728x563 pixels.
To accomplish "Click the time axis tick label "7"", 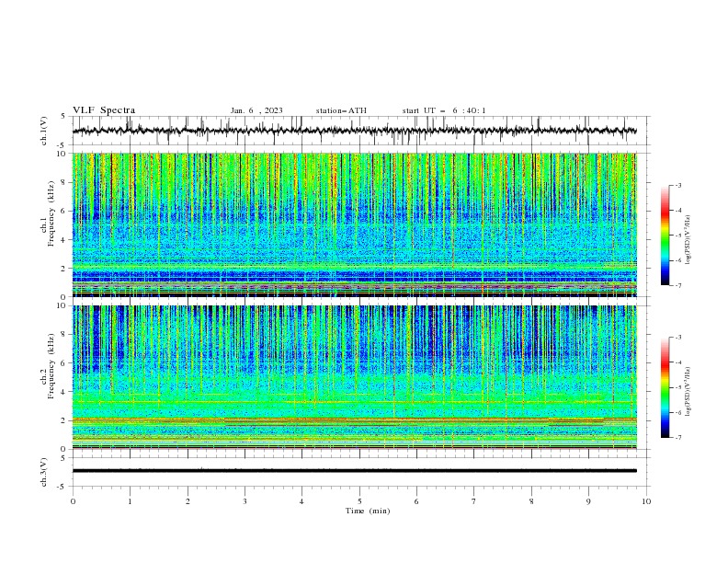I will click(474, 501).
